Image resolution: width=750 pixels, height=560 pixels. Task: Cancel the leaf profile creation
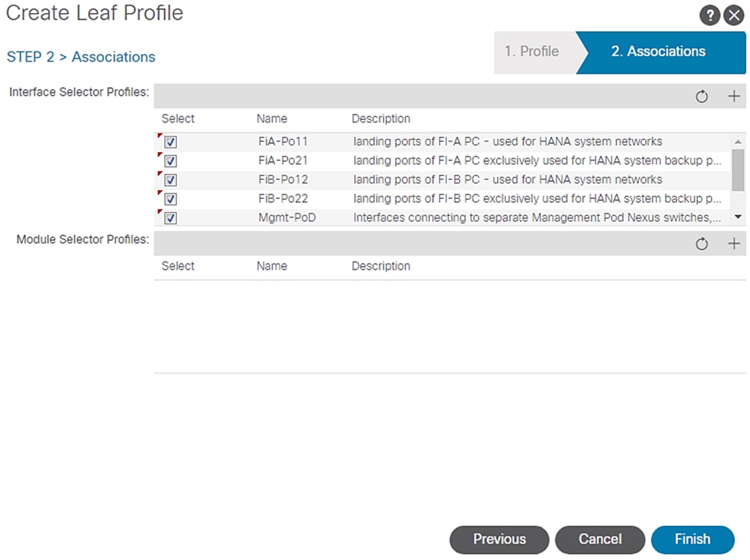pyautogui.click(x=600, y=539)
